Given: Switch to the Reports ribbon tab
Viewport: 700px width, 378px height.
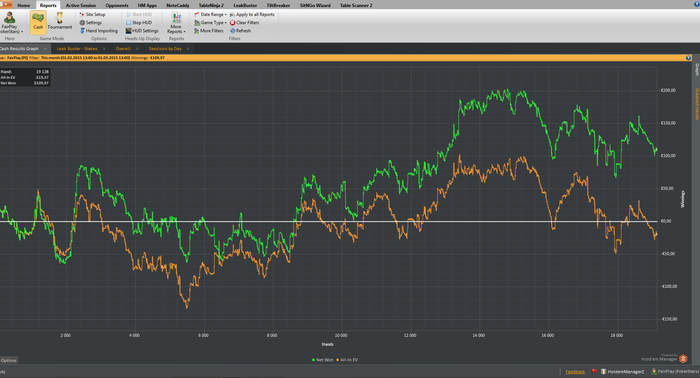Looking at the screenshot, I should (x=48, y=5).
